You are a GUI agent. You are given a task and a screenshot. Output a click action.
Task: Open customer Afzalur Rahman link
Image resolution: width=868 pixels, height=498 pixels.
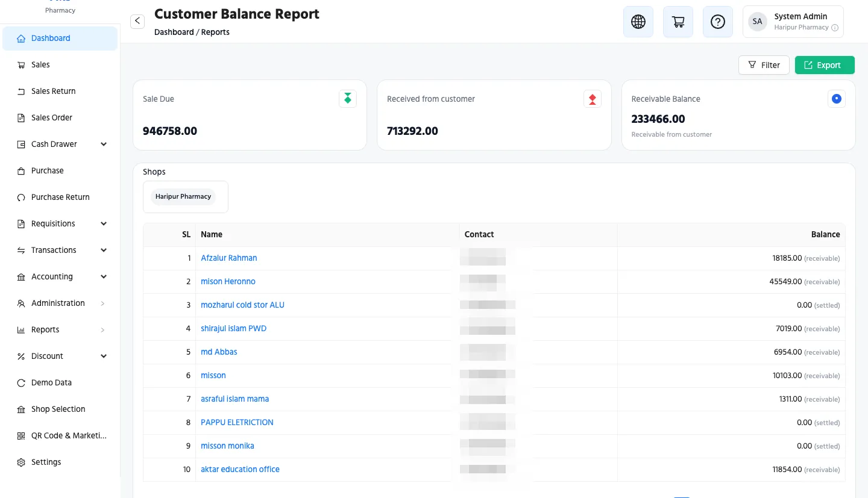pos(229,258)
